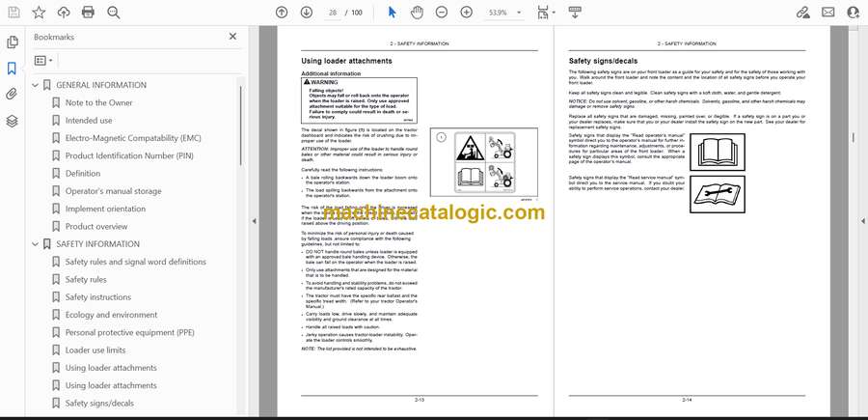Expand the right tools pane arrow
This screenshot has height=420, width=868.
point(863,221)
